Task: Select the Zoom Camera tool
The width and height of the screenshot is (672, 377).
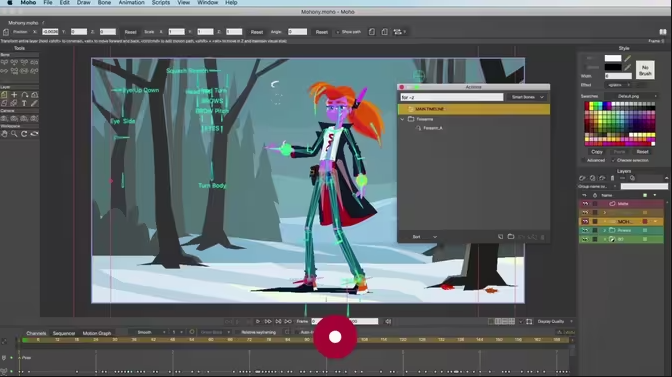Action: point(14,118)
